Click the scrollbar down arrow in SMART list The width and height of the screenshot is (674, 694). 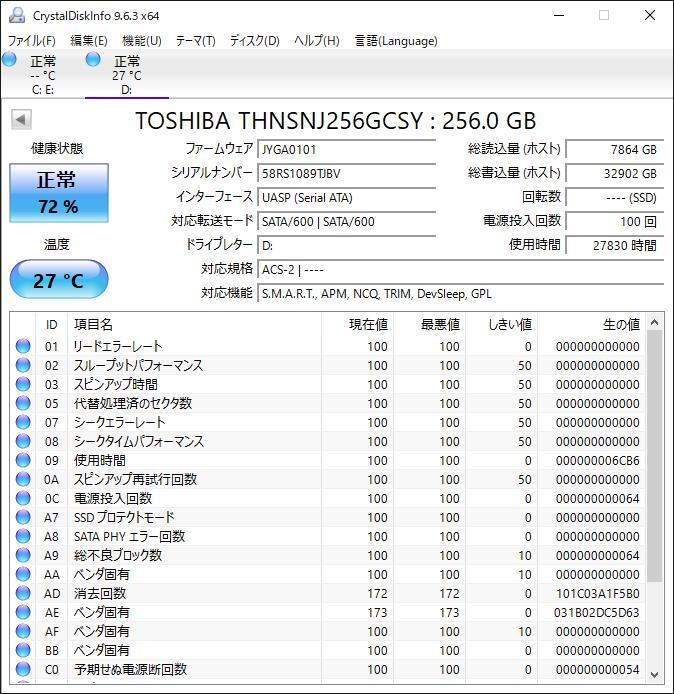[655, 675]
